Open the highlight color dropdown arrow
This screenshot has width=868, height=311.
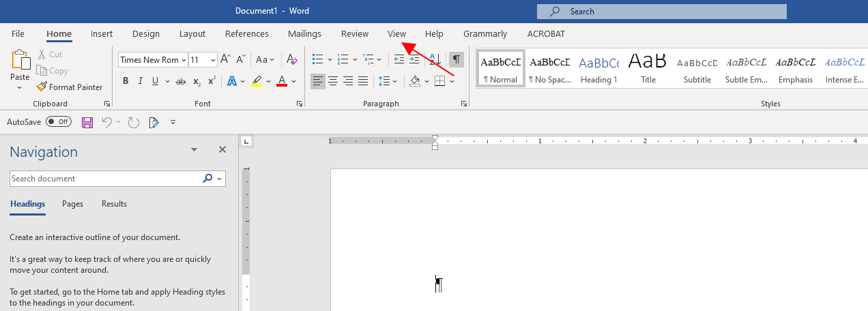268,81
